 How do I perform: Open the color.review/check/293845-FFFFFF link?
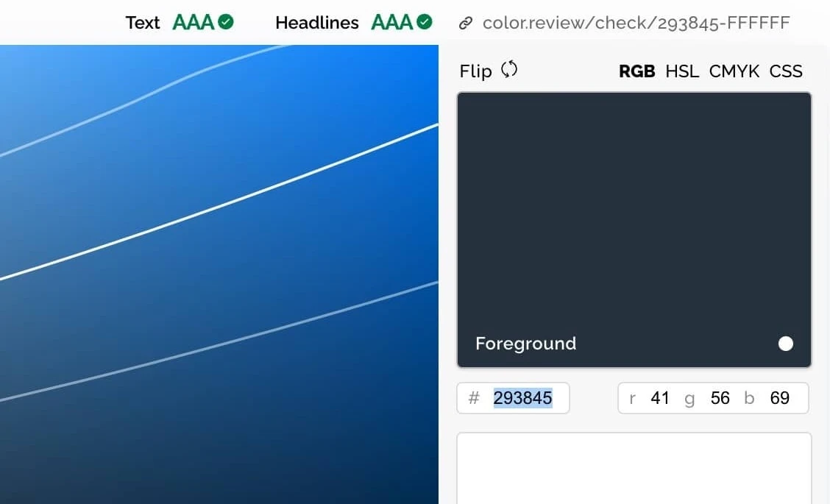636,23
